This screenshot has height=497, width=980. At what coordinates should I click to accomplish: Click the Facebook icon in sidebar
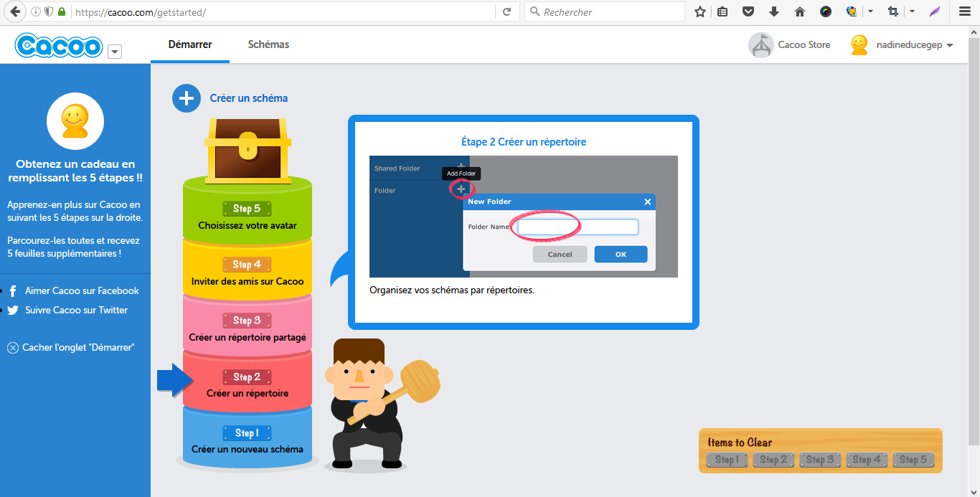[13, 291]
